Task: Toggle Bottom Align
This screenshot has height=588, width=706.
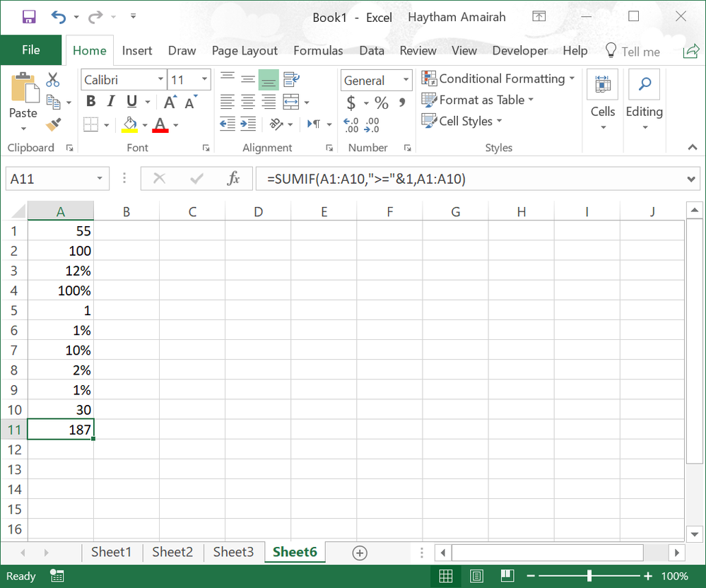Action: (x=269, y=80)
